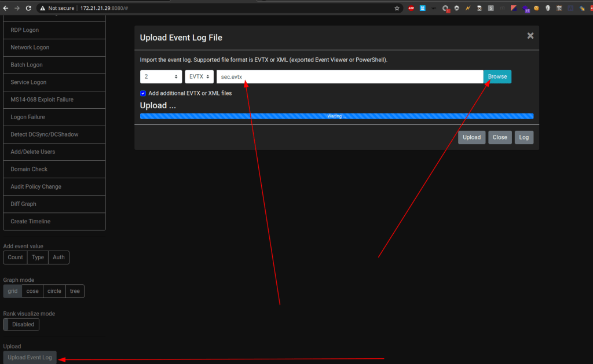
Task: Expand the EVTX file format dropdown
Action: coord(199,76)
